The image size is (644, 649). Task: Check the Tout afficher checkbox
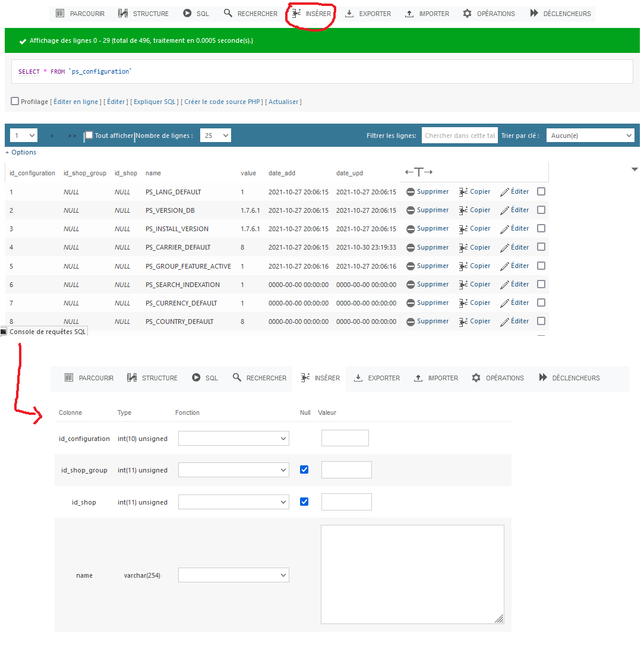(89, 136)
